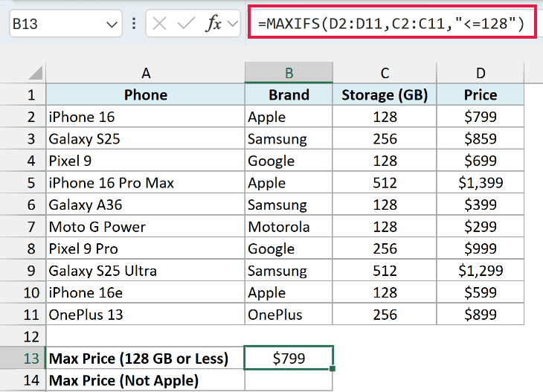Expand the formula bar function dropdown chevron

pos(233,24)
